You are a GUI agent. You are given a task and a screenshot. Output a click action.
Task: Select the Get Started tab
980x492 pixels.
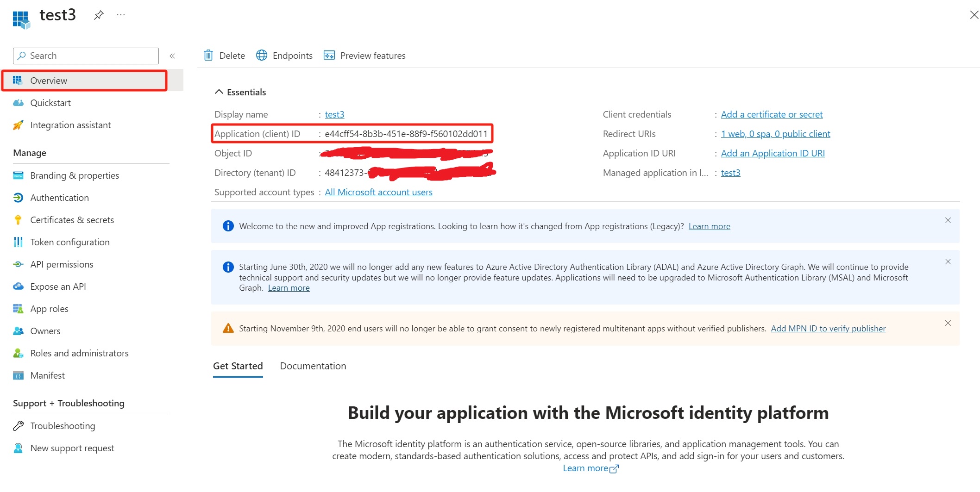238,366
